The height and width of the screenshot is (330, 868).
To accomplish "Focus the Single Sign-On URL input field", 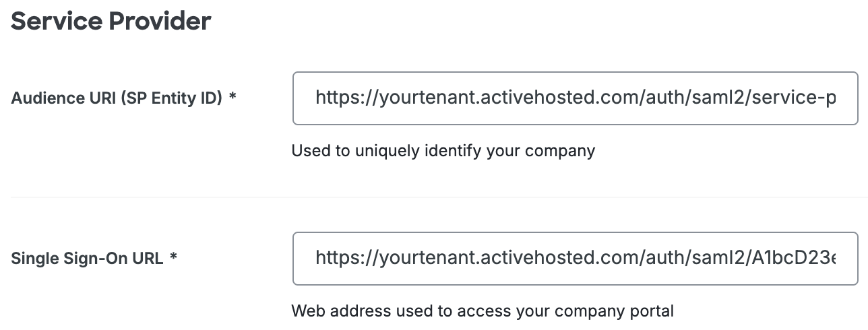I will coord(575,259).
